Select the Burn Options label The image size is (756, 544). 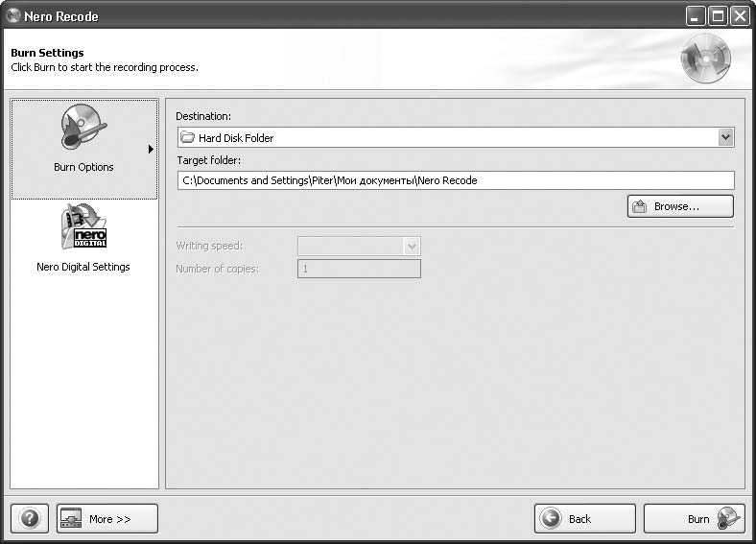point(83,167)
